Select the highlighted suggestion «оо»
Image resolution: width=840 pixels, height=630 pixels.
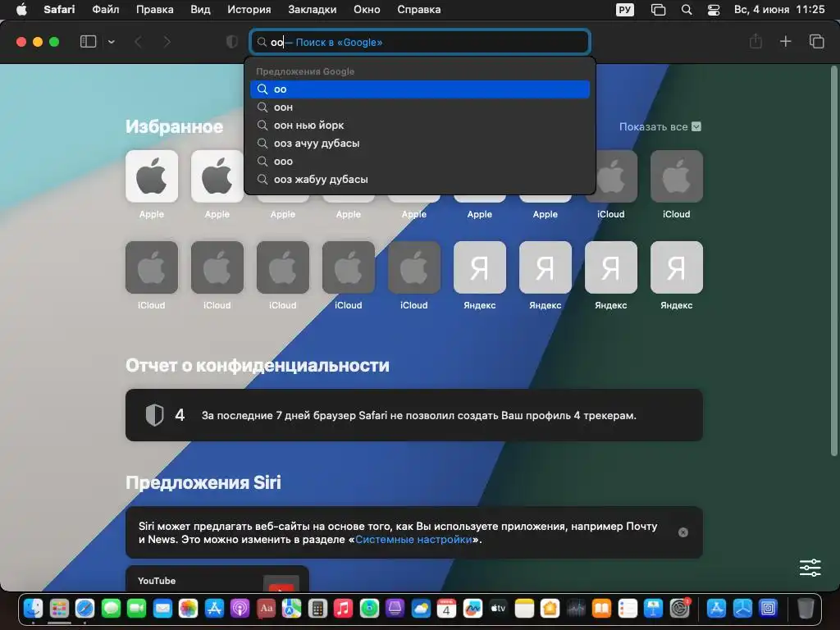(420, 89)
